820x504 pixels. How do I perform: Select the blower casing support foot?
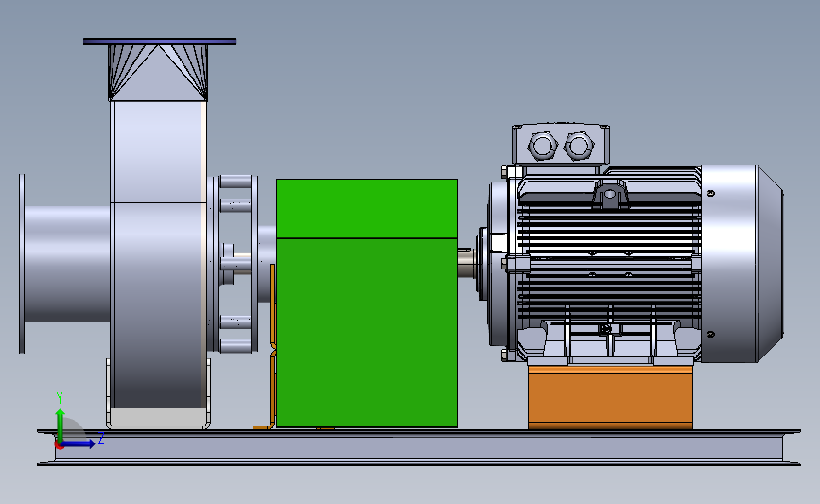point(159,417)
